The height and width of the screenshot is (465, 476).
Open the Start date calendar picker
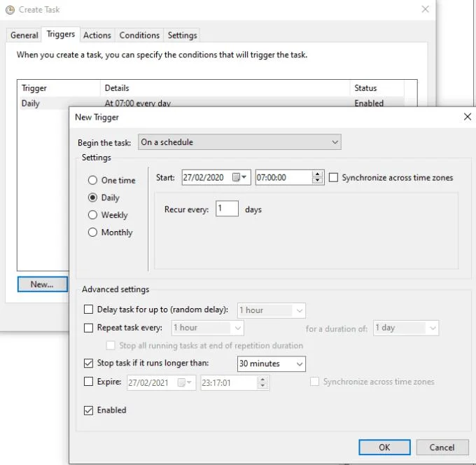[239, 177]
